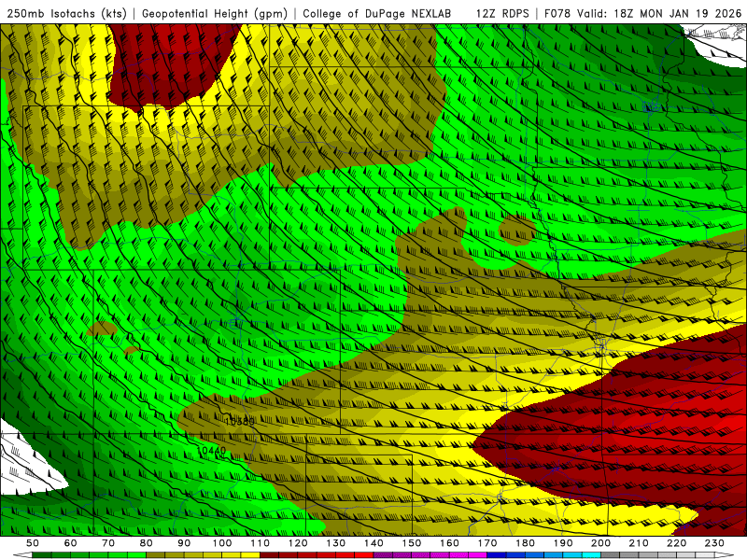Click the colorbar label 160
The height and width of the screenshot is (560, 747).
coord(449,543)
